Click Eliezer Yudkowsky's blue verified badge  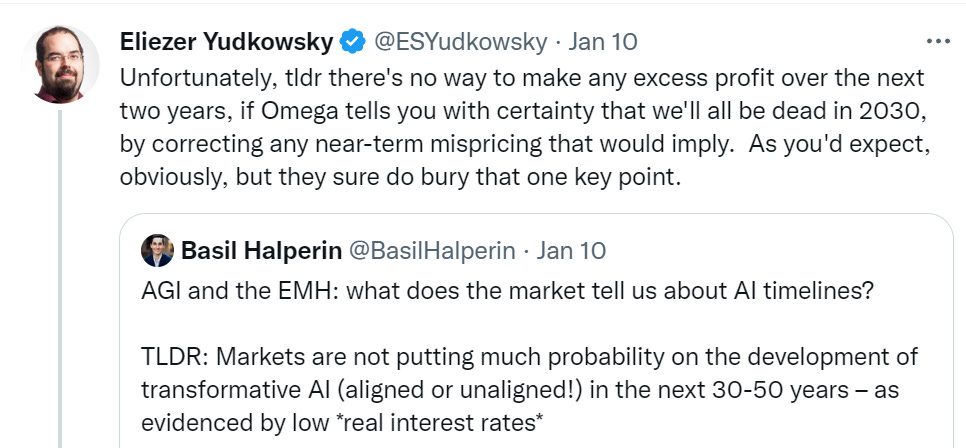point(351,42)
